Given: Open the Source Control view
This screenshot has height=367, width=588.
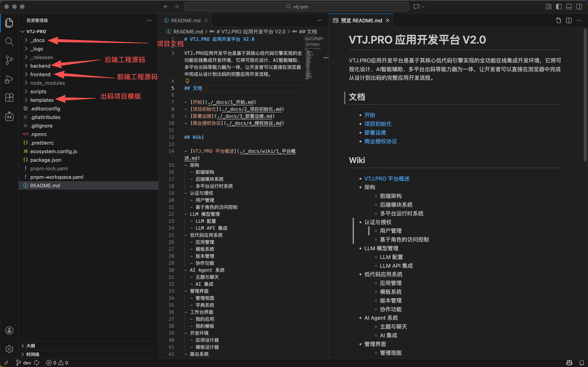Looking at the screenshot, I should tap(9, 60).
